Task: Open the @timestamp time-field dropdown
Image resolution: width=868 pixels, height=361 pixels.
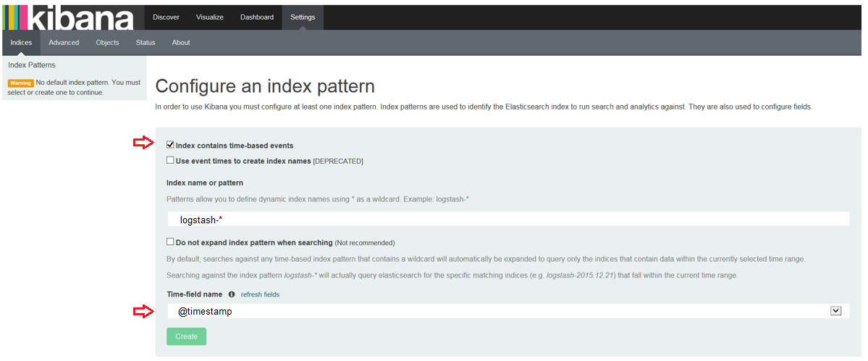Action: [x=508, y=312]
